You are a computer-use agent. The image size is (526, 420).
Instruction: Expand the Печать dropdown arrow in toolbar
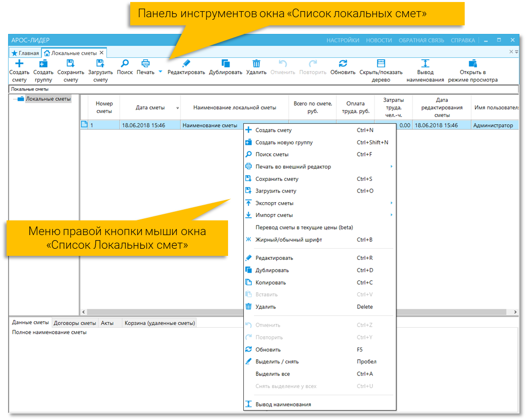(160, 71)
